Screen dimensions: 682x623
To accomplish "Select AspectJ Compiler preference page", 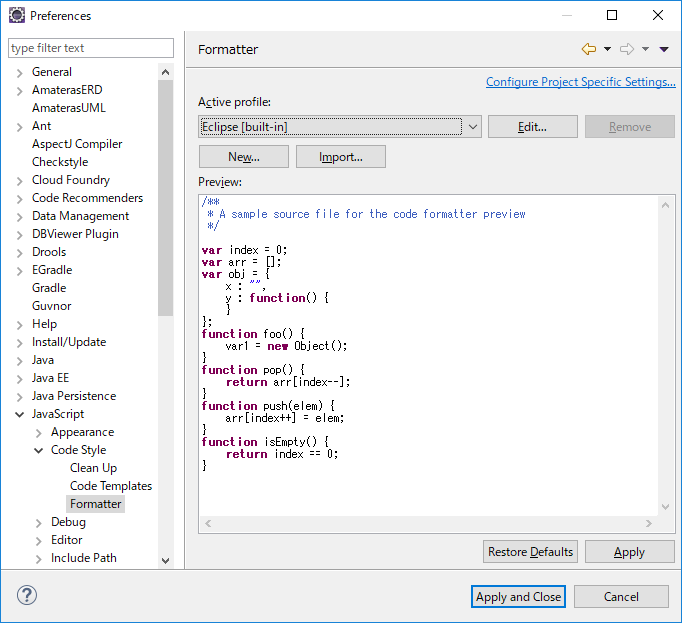I will [x=77, y=144].
